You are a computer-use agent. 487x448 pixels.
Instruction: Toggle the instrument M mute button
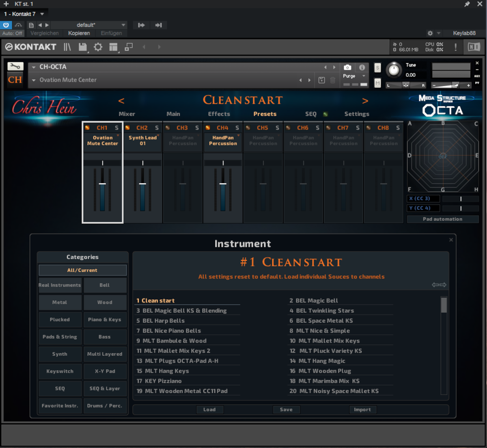tap(377, 83)
